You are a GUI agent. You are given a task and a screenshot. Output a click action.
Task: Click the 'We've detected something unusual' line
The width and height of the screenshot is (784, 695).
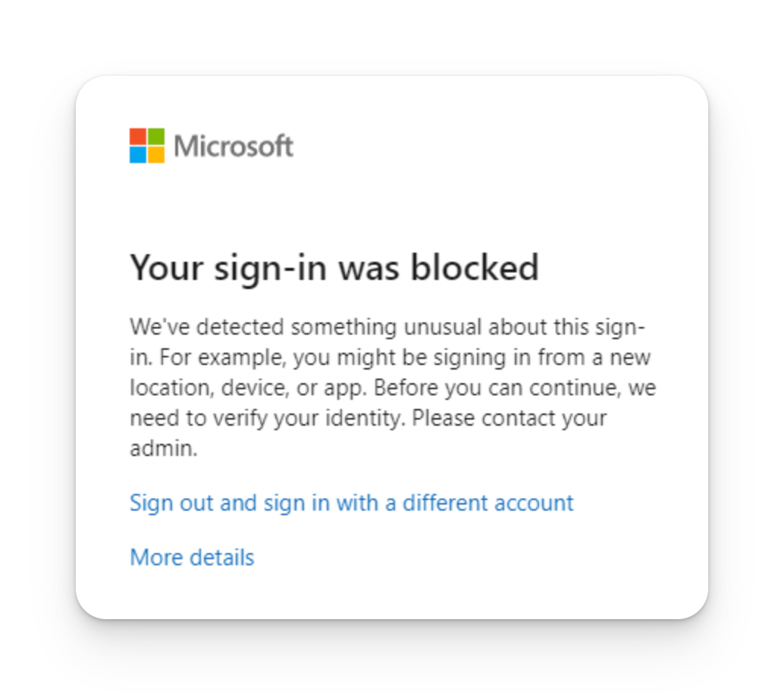(387, 327)
